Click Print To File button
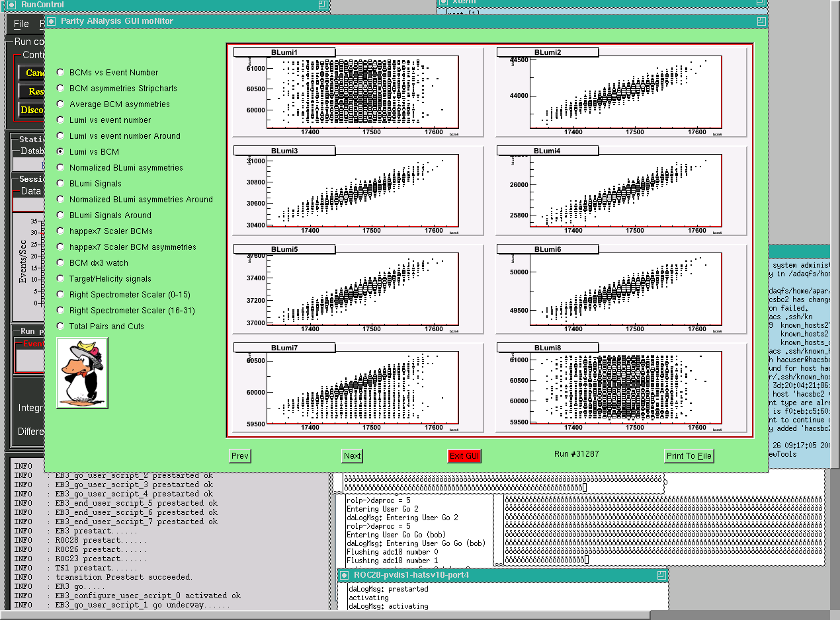The image size is (840, 620). point(689,455)
